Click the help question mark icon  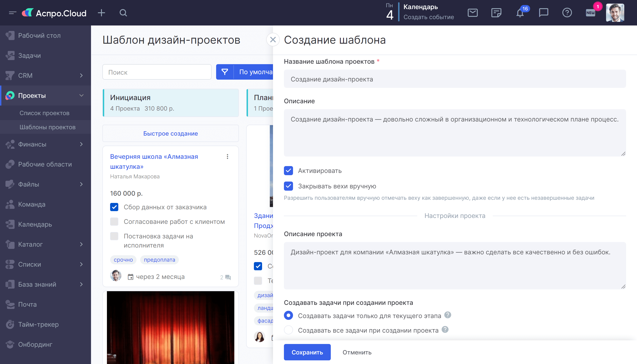pyautogui.click(x=567, y=13)
